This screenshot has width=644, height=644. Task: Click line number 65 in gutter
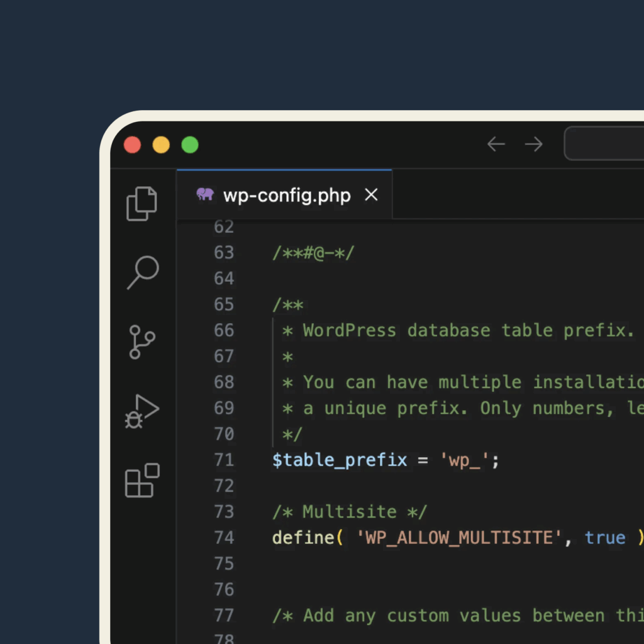tap(224, 304)
